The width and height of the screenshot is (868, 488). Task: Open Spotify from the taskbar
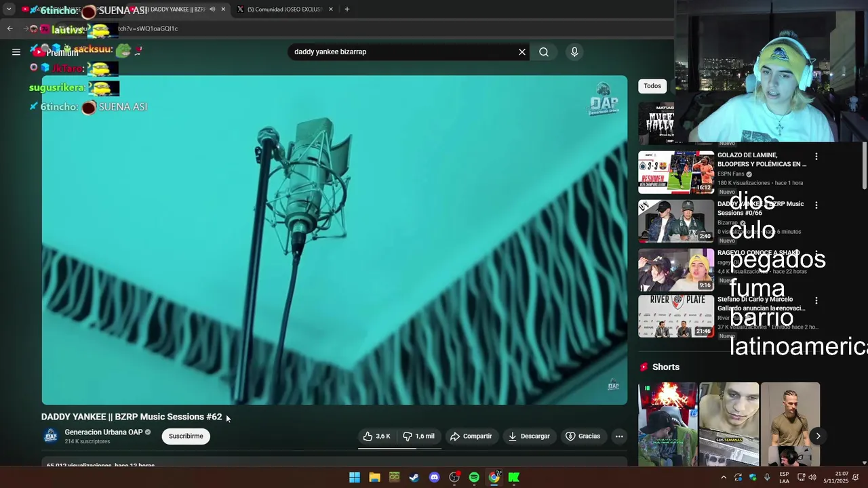[474, 478]
